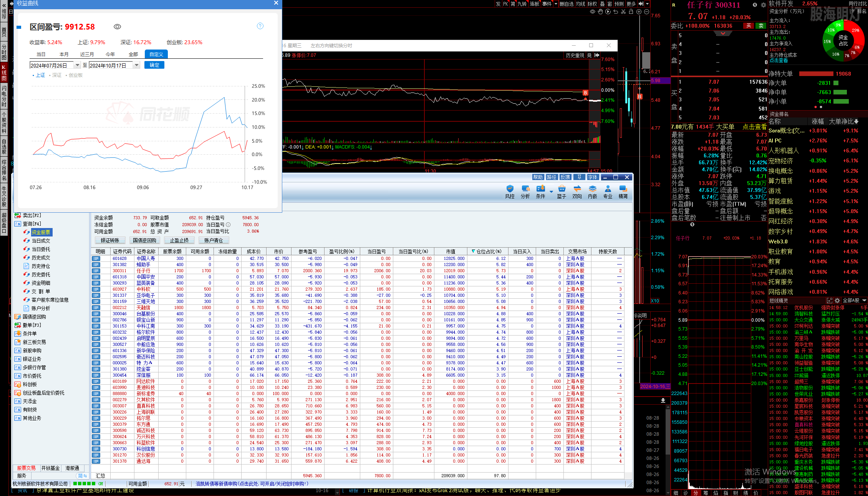The image size is (868, 496).
Task: Open 当日成交 in query tree
Action: tap(41, 241)
